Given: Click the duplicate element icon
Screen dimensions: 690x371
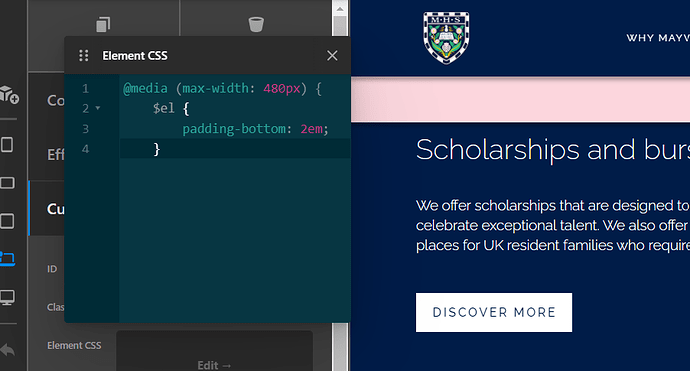Looking at the screenshot, I should pos(103,24).
